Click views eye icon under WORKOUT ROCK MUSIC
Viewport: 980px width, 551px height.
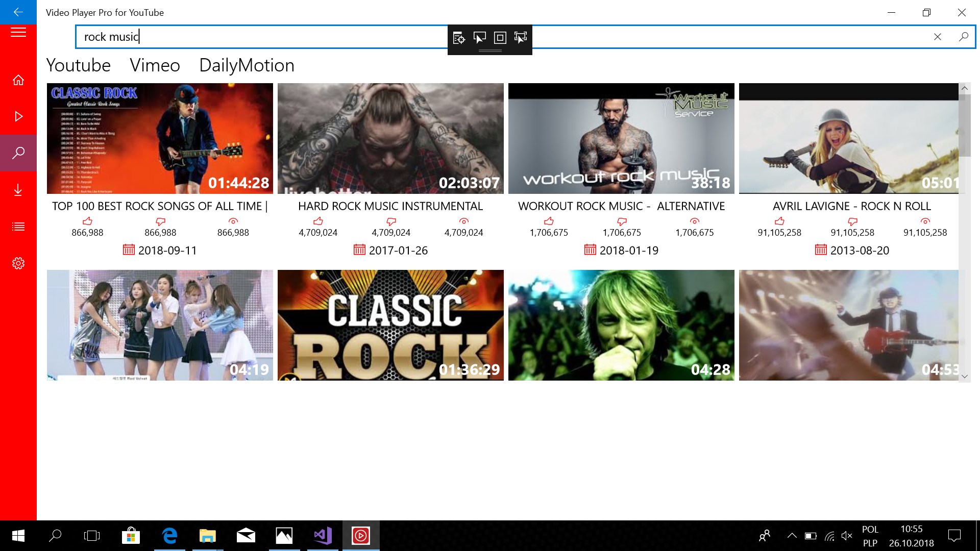tap(695, 221)
